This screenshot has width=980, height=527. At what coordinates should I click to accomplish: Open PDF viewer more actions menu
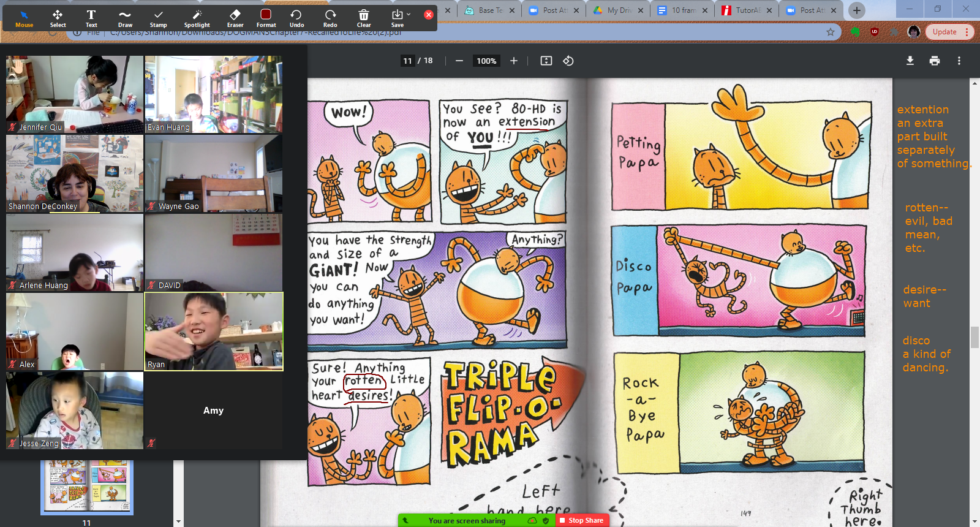click(x=959, y=61)
